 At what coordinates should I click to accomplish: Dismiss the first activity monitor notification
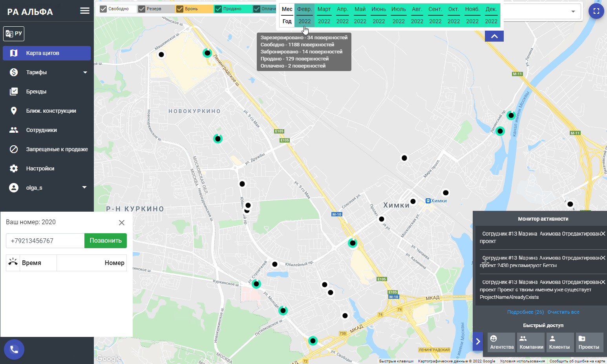tap(603, 234)
